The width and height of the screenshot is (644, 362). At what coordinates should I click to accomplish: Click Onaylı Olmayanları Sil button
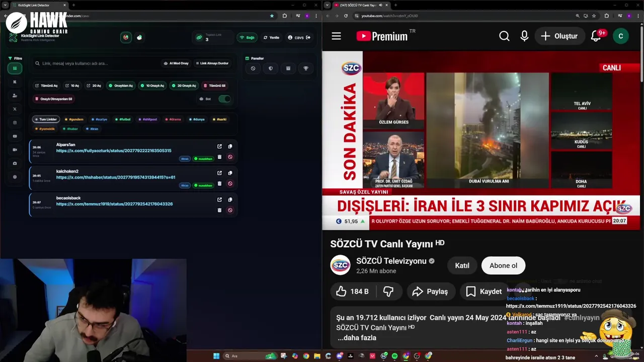pos(54,99)
